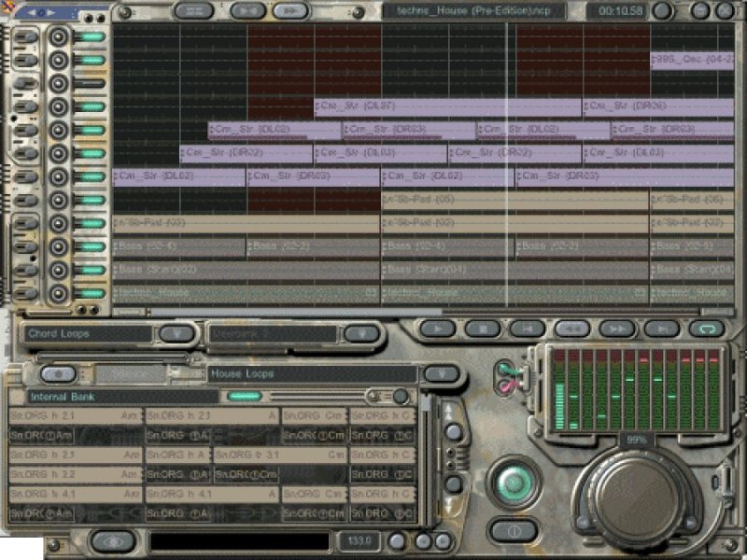Toggle the loop mode button in transport
The height and width of the screenshot is (560, 747).
tap(707, 329)
